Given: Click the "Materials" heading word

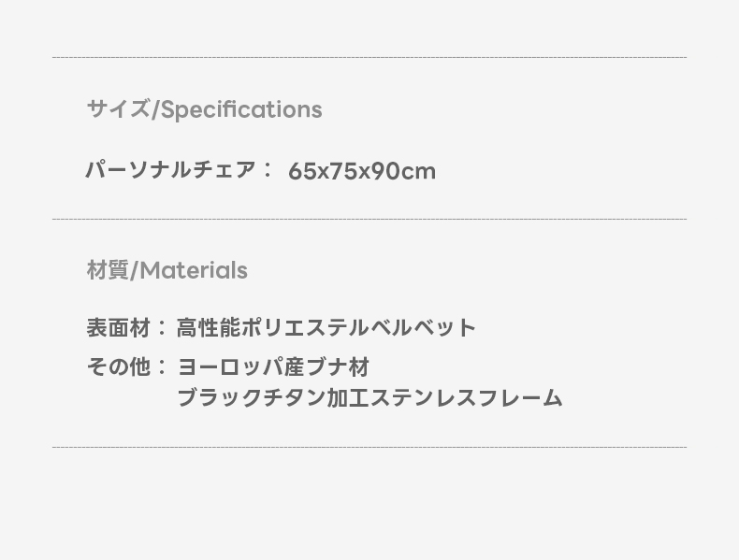Looking at the screenshot, I should (x=194, y=270).
